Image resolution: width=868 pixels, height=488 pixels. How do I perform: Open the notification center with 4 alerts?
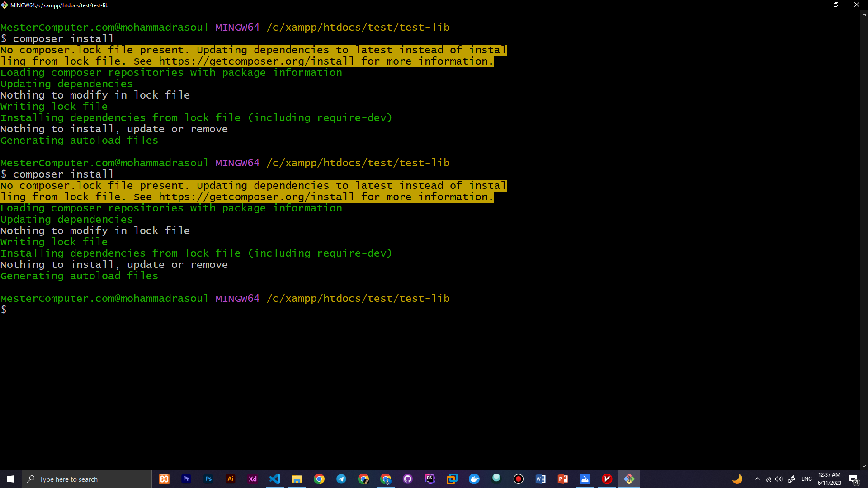coord(854,479)
